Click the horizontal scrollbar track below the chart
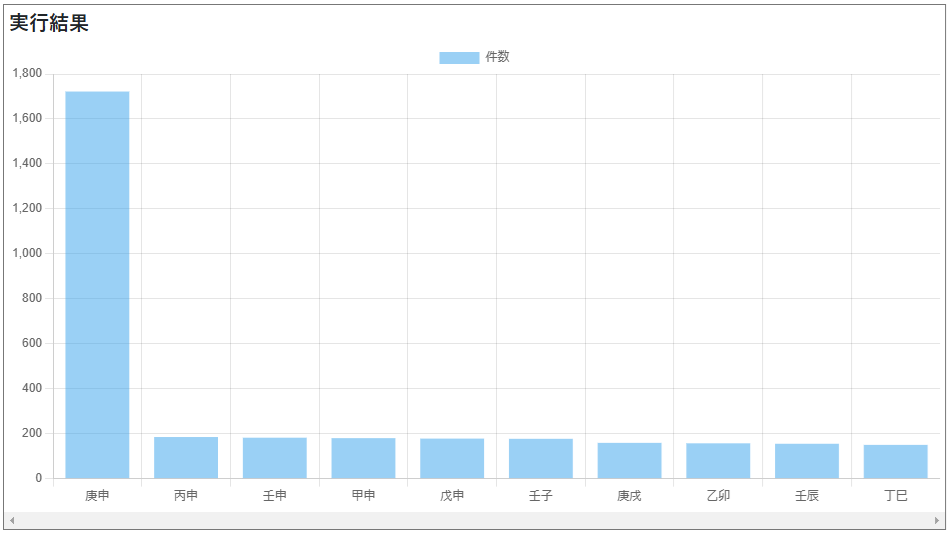The height and width of the screenshot is (533, 950). pos(474,520)
